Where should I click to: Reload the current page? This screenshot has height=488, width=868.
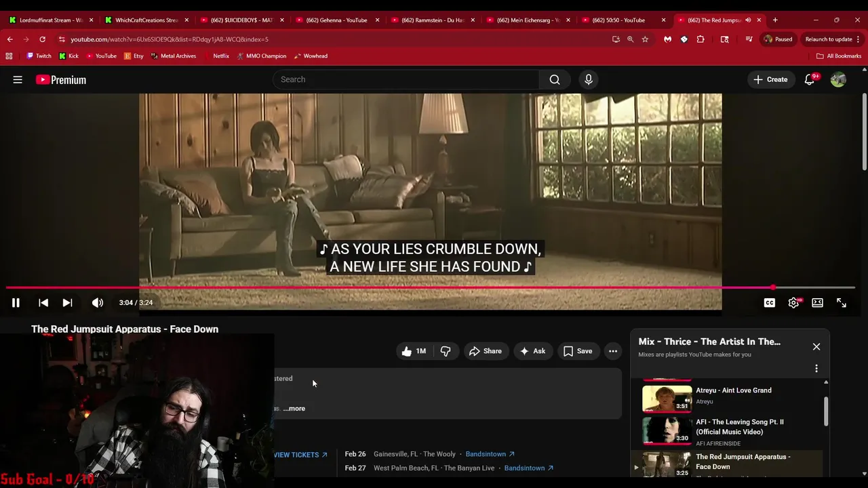point(42,39)
